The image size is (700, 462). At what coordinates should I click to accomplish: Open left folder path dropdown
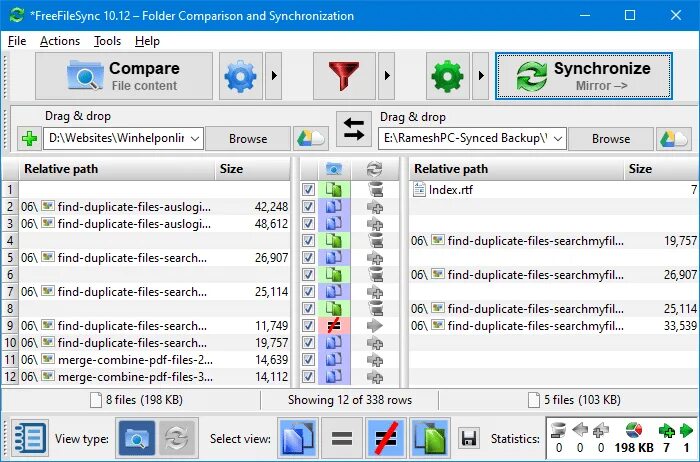(195, 138)
